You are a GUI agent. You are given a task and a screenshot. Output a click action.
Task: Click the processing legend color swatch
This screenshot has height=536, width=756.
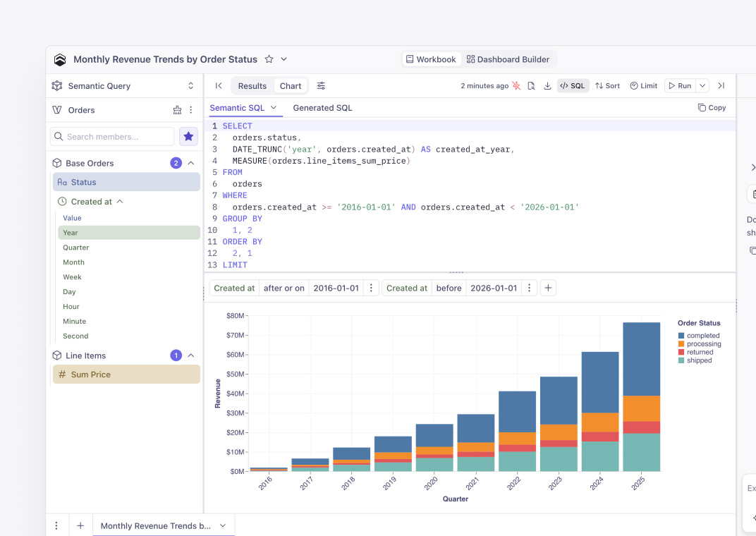(x=681, y=343)
